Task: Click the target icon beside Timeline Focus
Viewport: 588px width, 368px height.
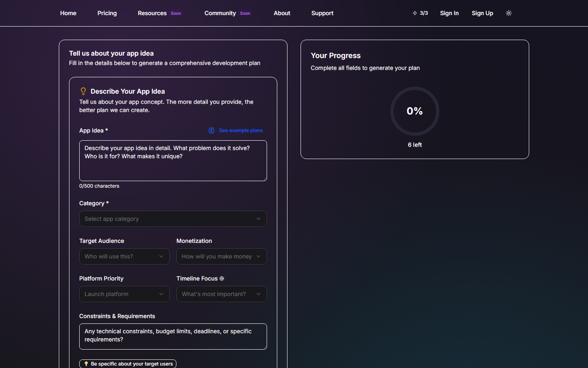Action: point(222,278)
